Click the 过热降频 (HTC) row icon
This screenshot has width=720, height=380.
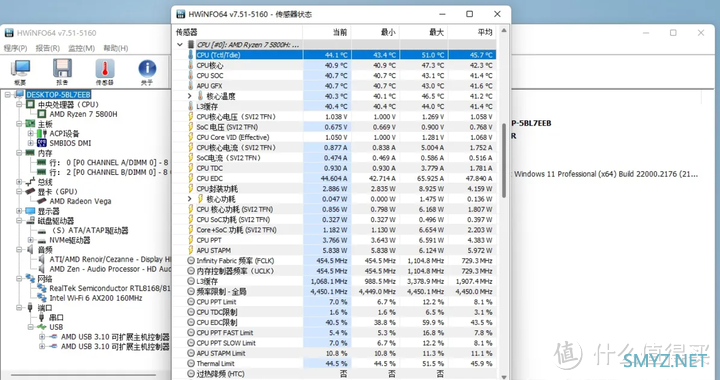pos(191,374)
